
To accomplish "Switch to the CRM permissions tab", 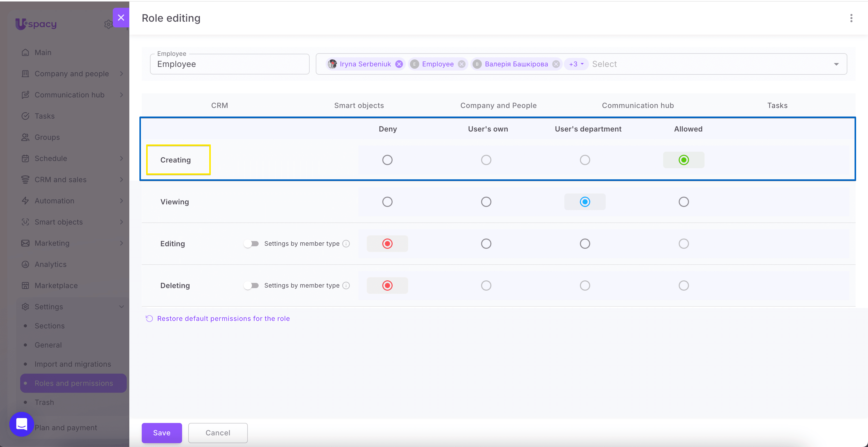I will click(x=220, y=105).
